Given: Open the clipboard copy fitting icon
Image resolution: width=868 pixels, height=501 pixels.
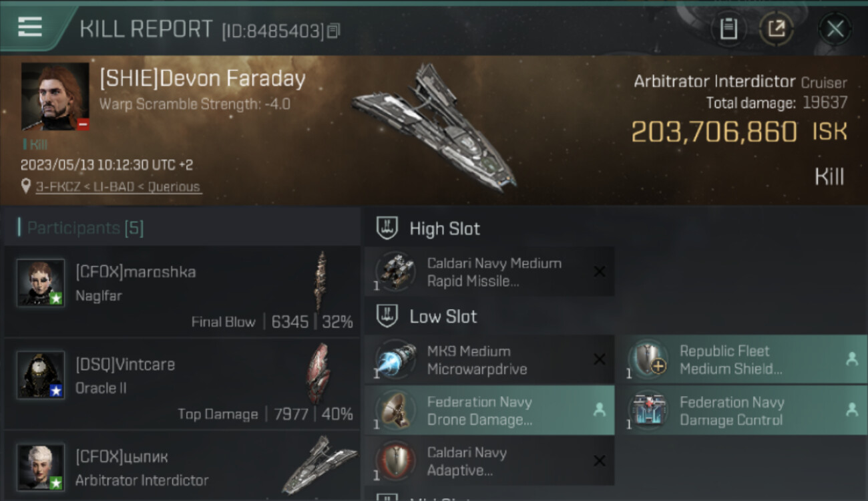Looking at the screenshot, I should click(x=728, y=29).
